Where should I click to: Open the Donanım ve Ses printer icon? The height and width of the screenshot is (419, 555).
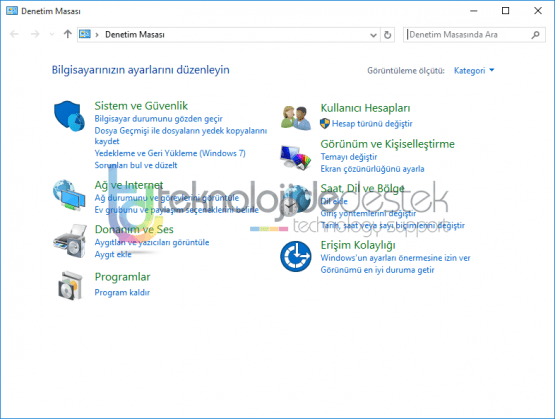(70, 241)
